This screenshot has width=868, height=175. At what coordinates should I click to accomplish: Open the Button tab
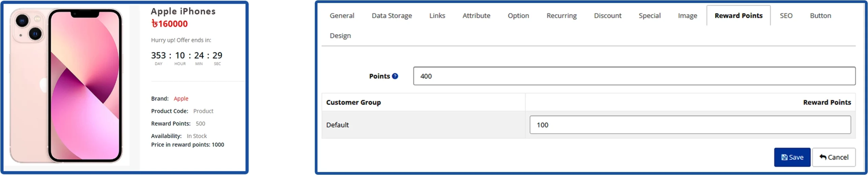pyautogui.click(x=820, y=16)
